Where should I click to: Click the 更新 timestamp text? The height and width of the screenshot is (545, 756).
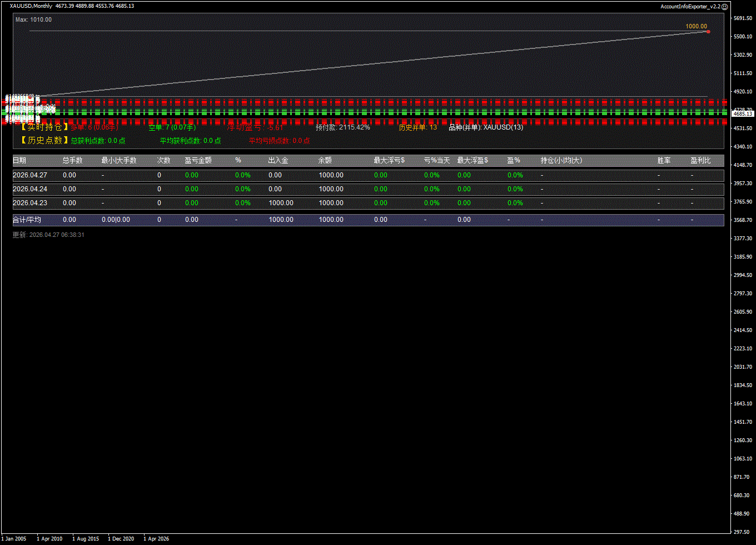pyautogui.click(x=48, y=235)
